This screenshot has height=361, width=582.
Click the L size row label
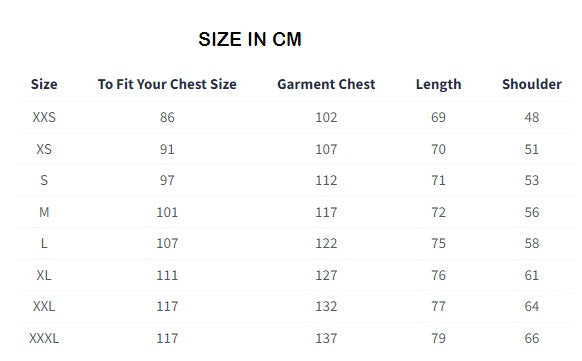44,243
